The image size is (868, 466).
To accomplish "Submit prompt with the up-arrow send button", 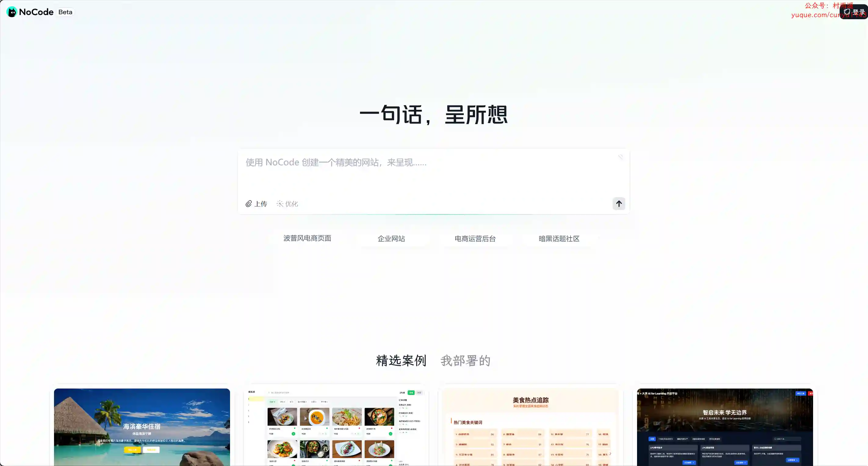I will click(x=619, y=204).
